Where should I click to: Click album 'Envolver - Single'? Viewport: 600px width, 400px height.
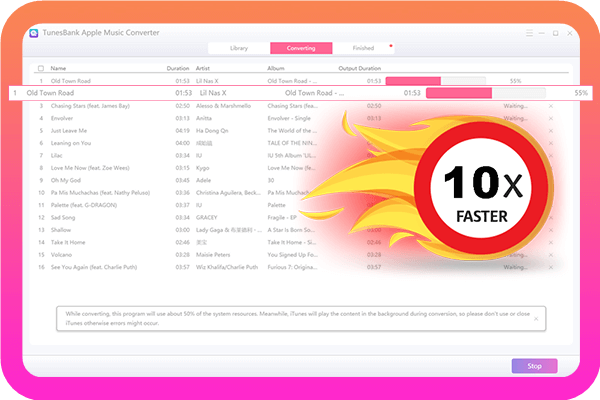tap(289, 119)
